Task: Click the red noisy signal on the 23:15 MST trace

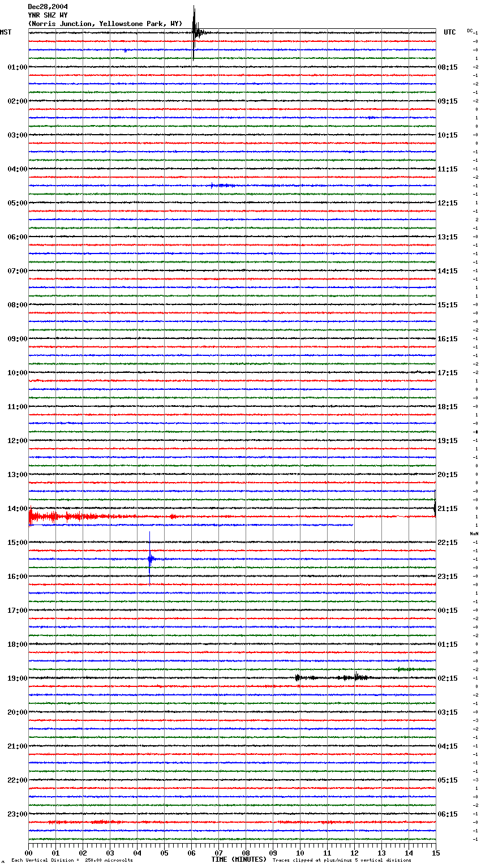Action: pos(85,822)
